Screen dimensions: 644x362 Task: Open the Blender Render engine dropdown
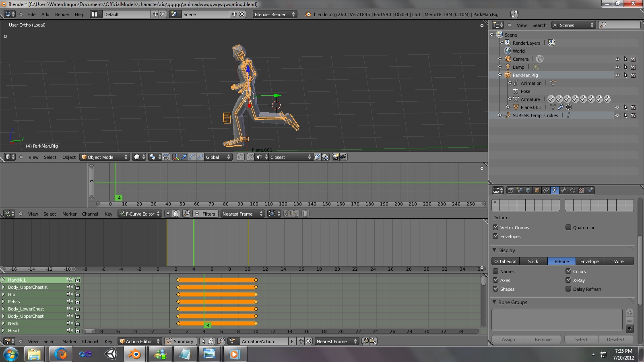pyautogui.click(x=275, y=14)
